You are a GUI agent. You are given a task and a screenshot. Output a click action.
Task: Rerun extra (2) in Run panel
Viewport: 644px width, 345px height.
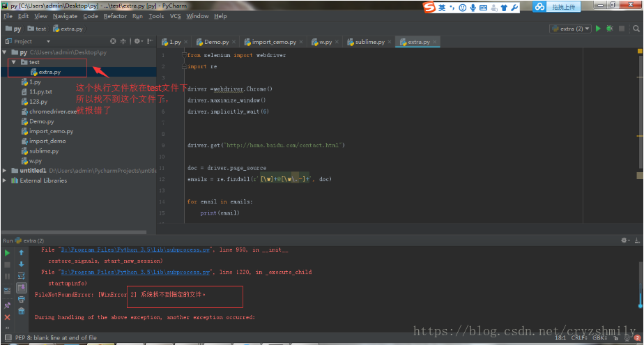click(x=7, y=253)
